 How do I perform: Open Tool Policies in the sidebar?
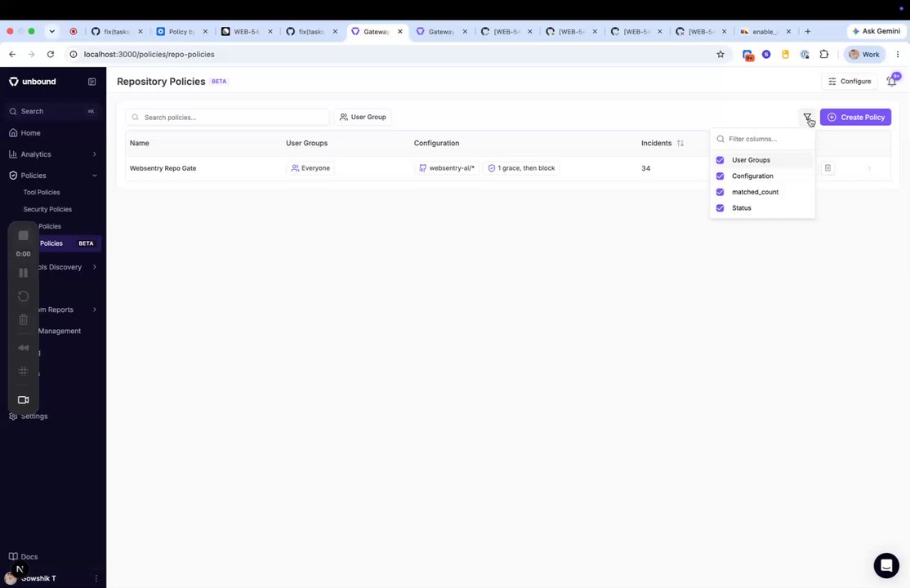[42, 192]
